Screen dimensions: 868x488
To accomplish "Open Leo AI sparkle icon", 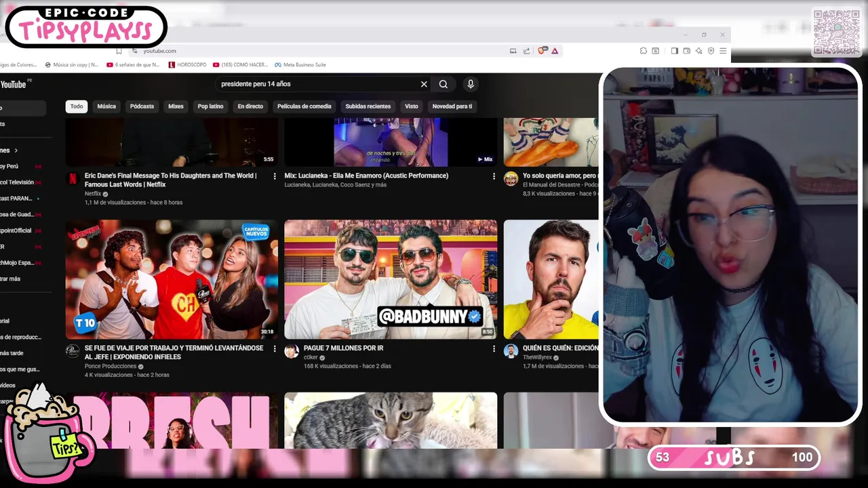I will [698, 51].
